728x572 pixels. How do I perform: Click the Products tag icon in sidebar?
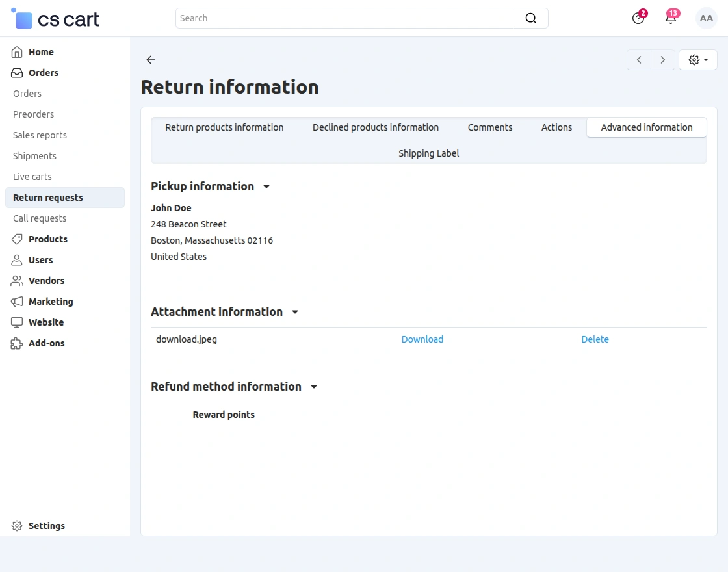(x=16, y=239)
